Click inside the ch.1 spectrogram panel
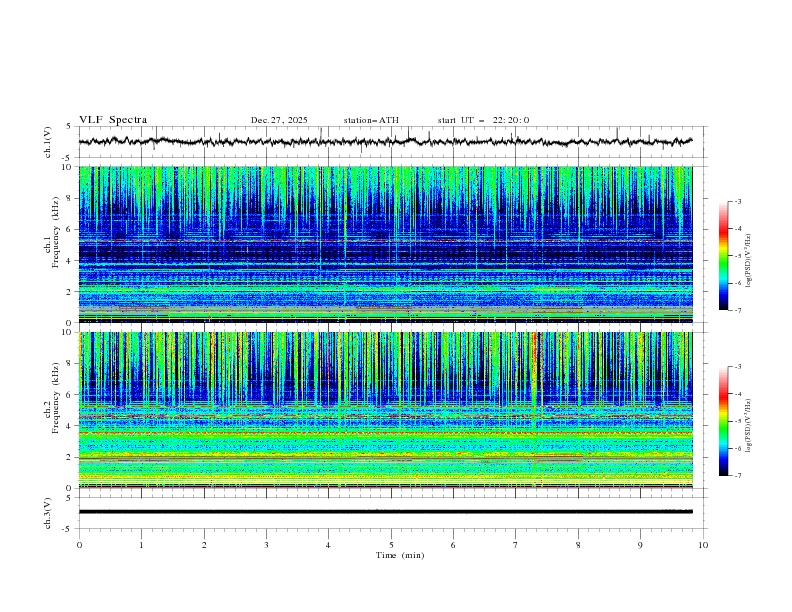This screenshot has height=612, width=792. click(x=385, y=244)
